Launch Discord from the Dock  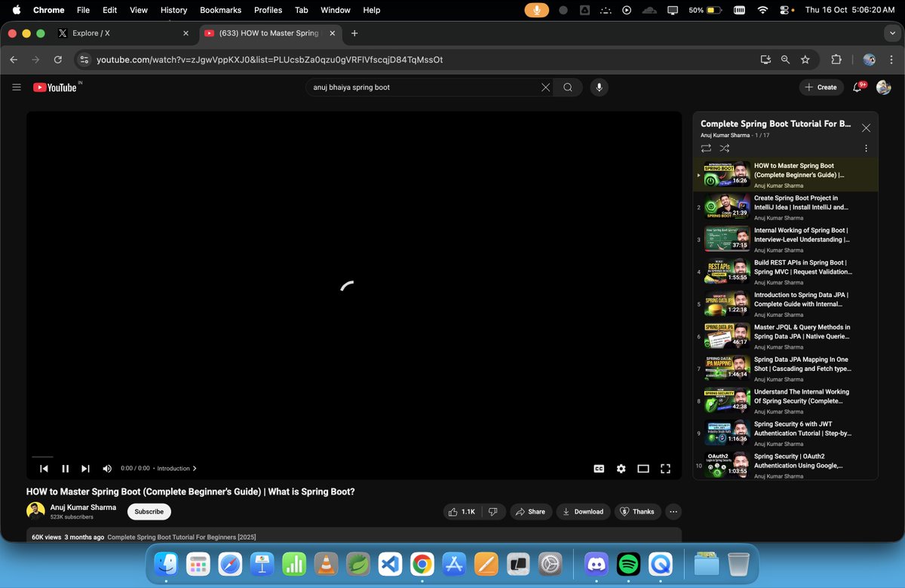tap(597, 563)
